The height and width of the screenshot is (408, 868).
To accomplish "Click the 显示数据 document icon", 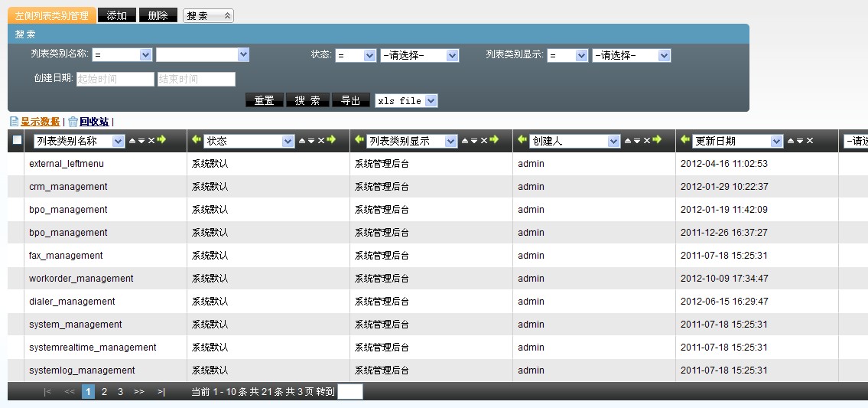I will tap(14, 122).
